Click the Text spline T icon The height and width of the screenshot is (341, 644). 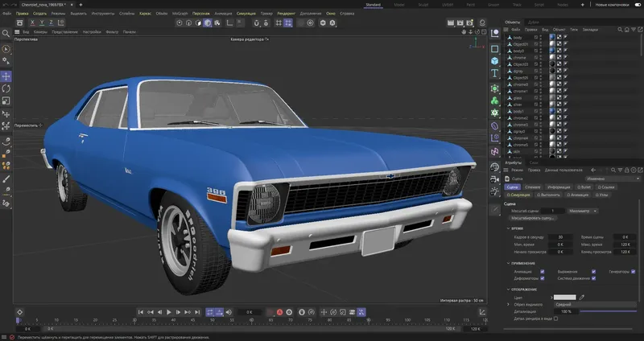[x=494, y=73]
